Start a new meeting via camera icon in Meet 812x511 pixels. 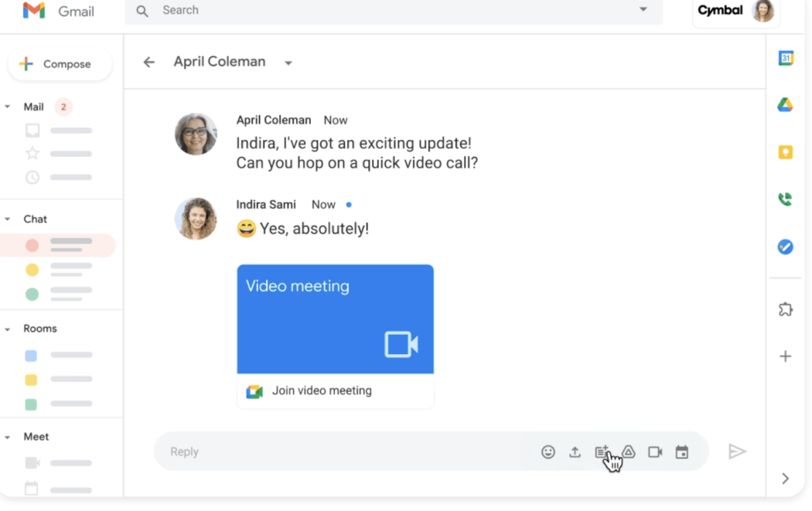tap(32, 462)
